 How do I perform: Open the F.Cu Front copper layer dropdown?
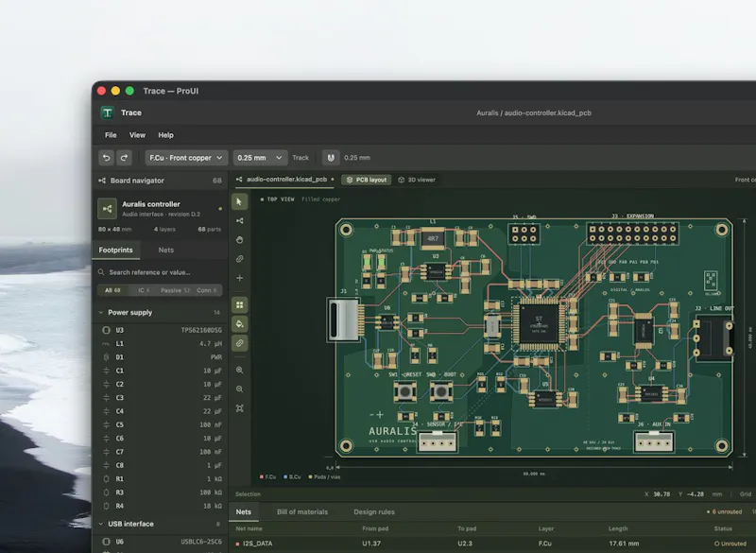186,158
